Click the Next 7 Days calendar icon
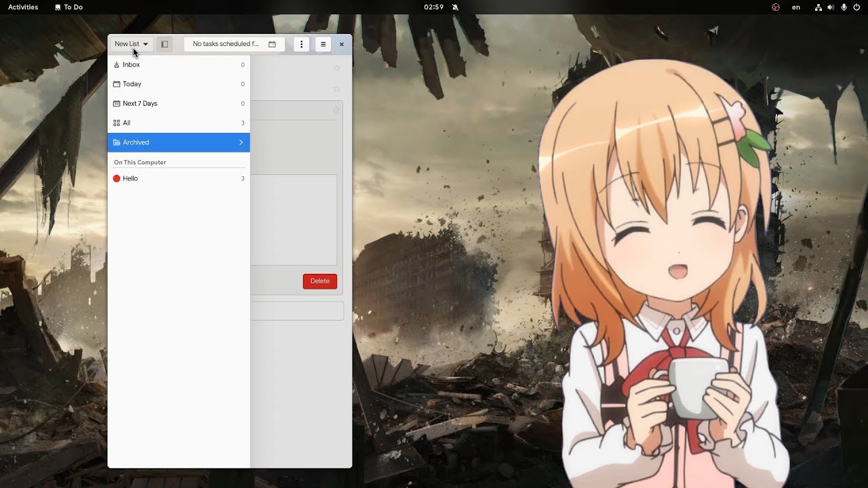 [x=117, y=104]
